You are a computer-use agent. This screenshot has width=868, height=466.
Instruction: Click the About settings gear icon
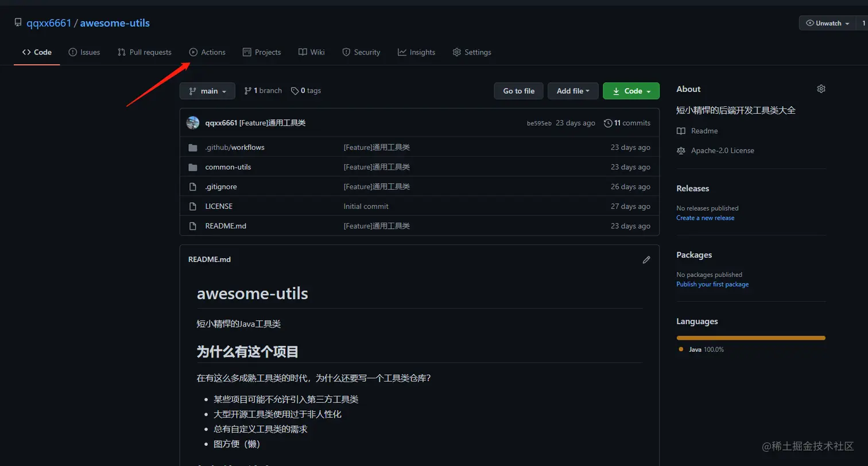pos(821,89)
